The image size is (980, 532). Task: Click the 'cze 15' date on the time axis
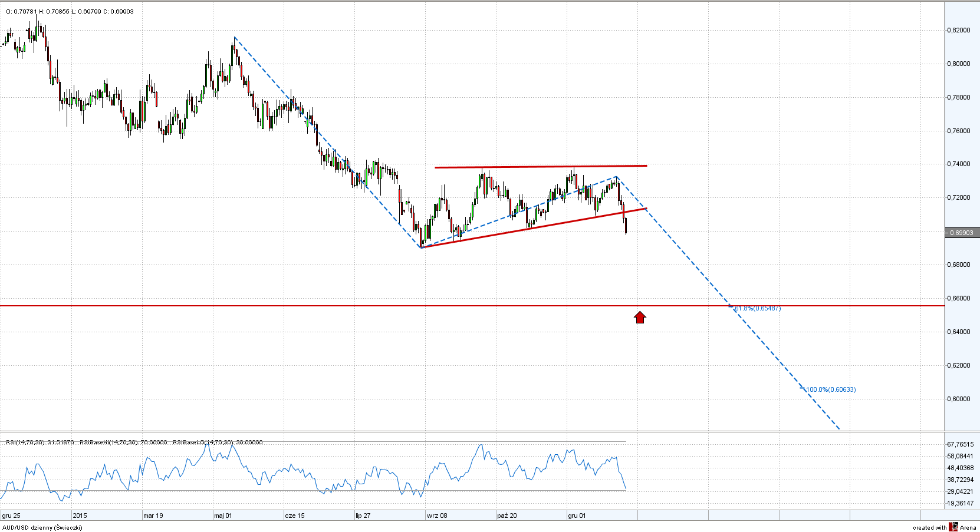pyautogui.click(x=295, y=516)
